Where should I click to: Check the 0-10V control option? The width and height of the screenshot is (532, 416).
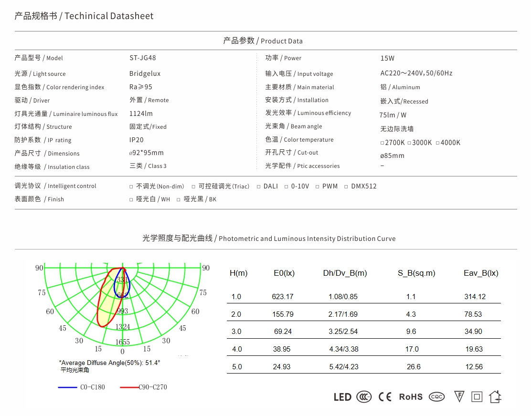[287, 187]
